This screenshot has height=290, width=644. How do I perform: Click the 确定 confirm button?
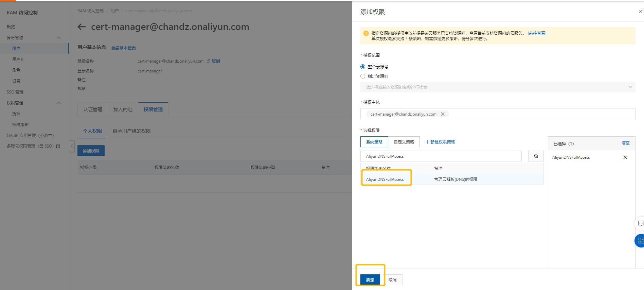click(x=370, y=280)
